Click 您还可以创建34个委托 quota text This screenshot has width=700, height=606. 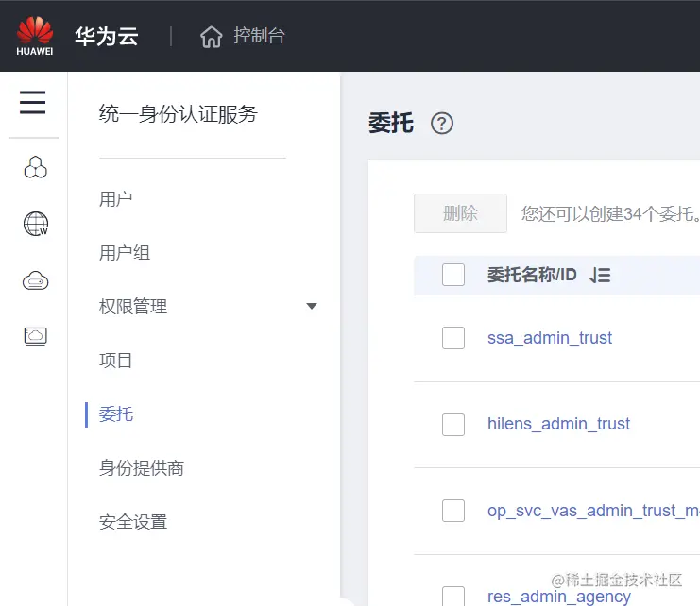point(610,214)
